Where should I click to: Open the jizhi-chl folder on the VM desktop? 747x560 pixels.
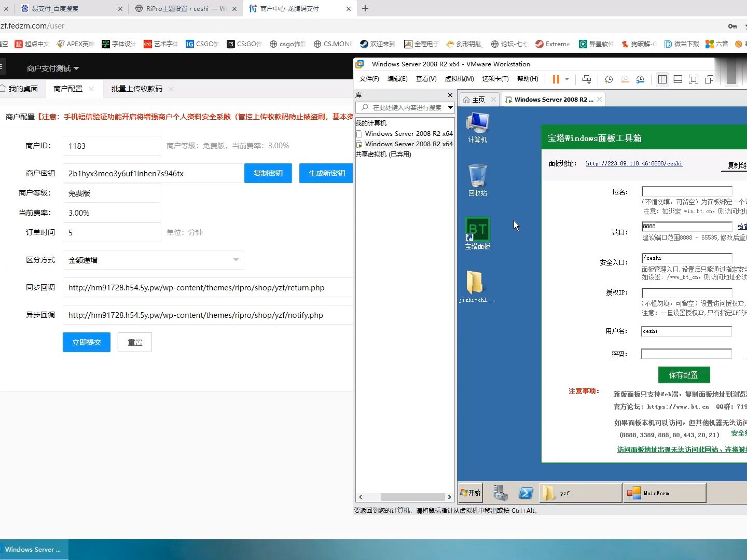click(475, 283)
